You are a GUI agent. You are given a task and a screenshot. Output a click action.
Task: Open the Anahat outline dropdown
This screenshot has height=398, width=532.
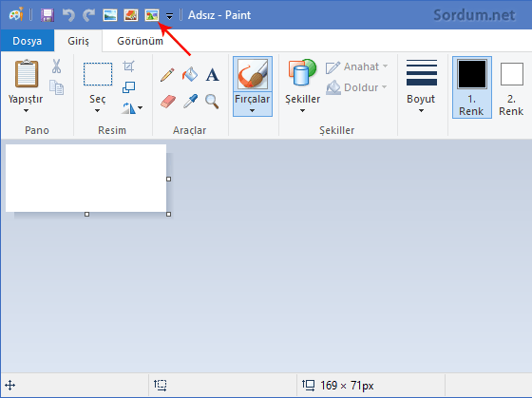point(356,66)
